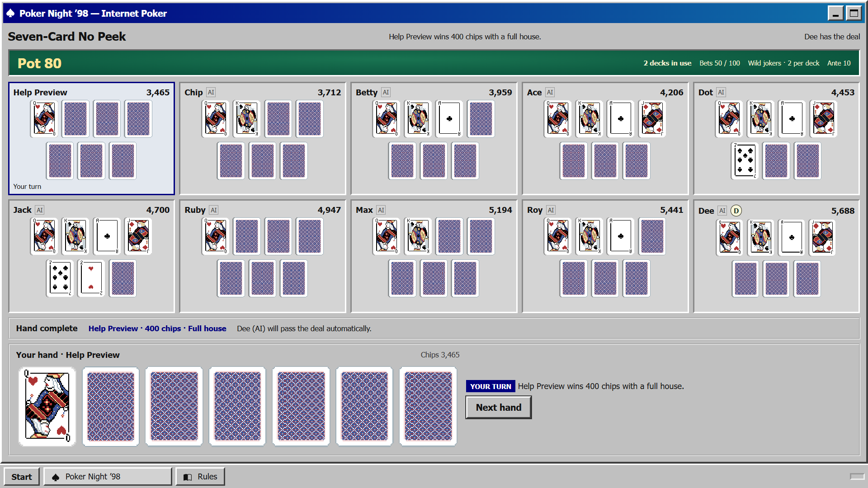The width and height of the screenshot is (868, 488).
Task: Click the Pot 80 label
Action: (x=39, y=63)
